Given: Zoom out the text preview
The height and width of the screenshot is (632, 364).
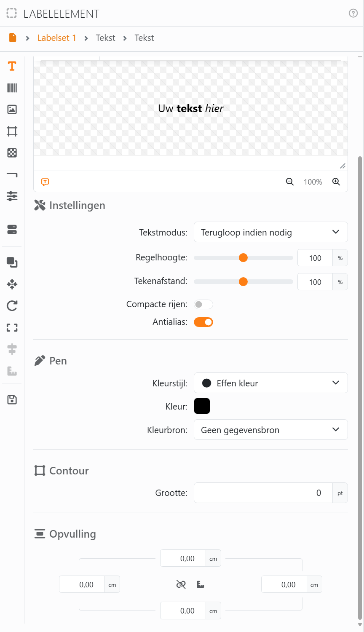Looking at the screenshot, I should 290,182.
